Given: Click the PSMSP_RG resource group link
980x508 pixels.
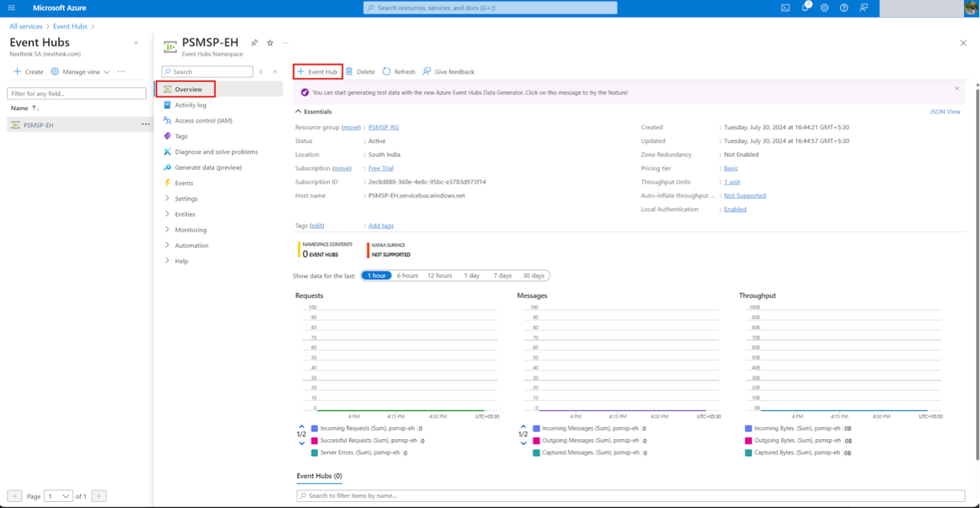Looking at the screenshot, I should [384, 128].
